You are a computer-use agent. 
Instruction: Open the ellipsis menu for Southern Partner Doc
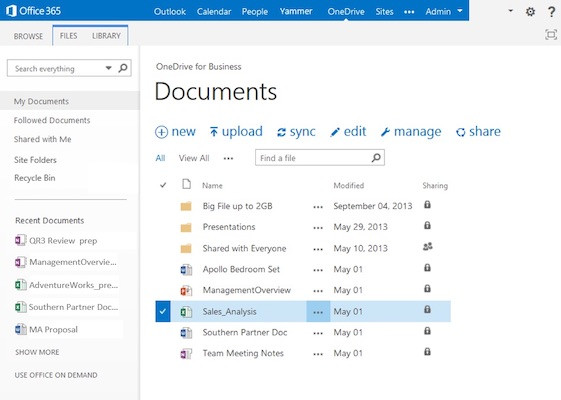318,333
